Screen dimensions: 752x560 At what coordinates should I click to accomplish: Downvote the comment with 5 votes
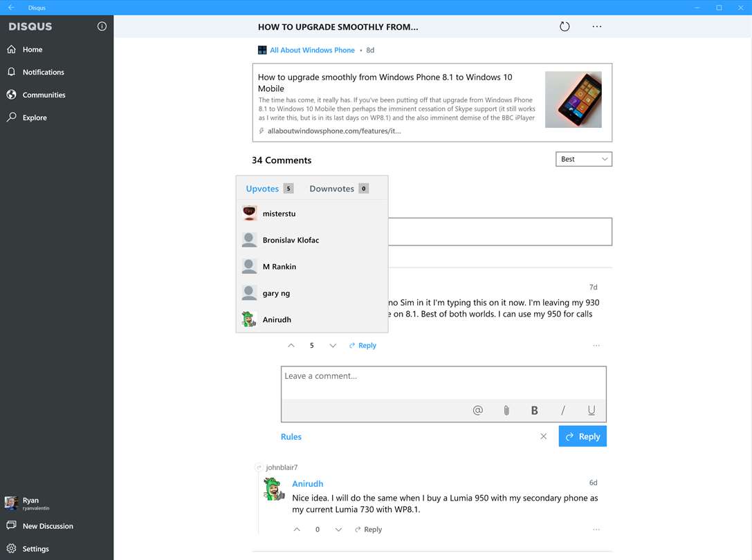tap(333, 345)
